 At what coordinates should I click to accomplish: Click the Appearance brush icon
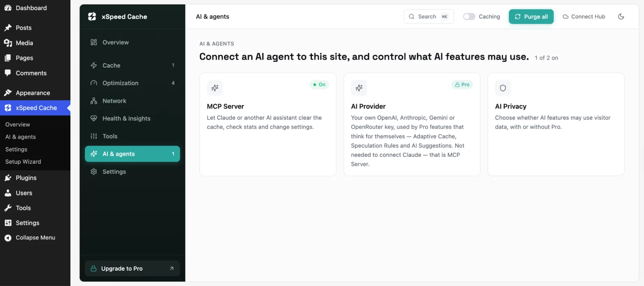point(8,93)
